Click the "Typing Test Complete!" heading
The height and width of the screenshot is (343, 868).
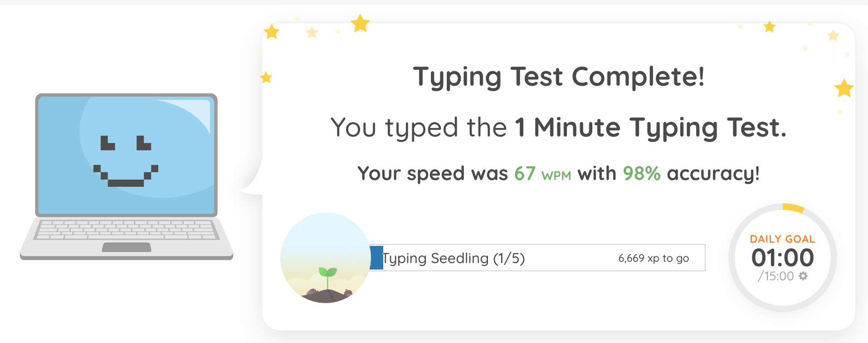pyautogui.click(x=559, y=76)
